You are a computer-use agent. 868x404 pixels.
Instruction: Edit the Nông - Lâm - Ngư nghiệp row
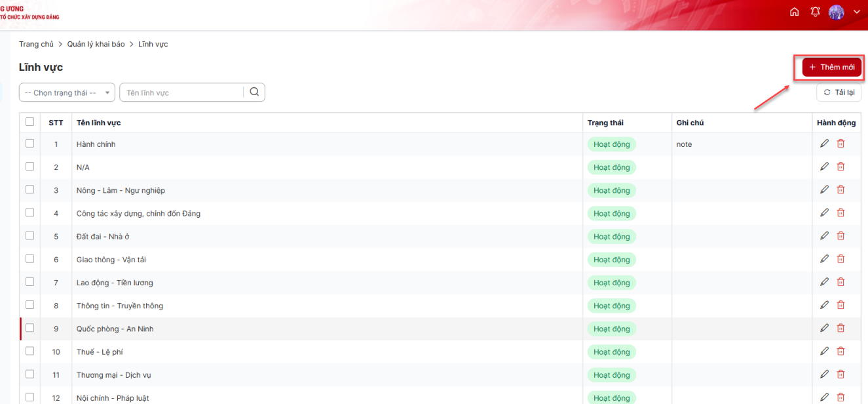pyautogui.click(x=824, y=190)
